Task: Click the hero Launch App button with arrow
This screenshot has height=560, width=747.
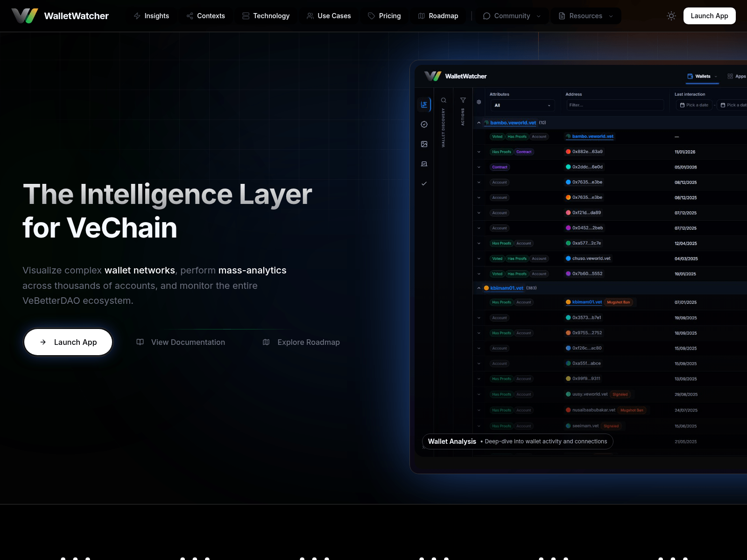Action: click(68, 342)
